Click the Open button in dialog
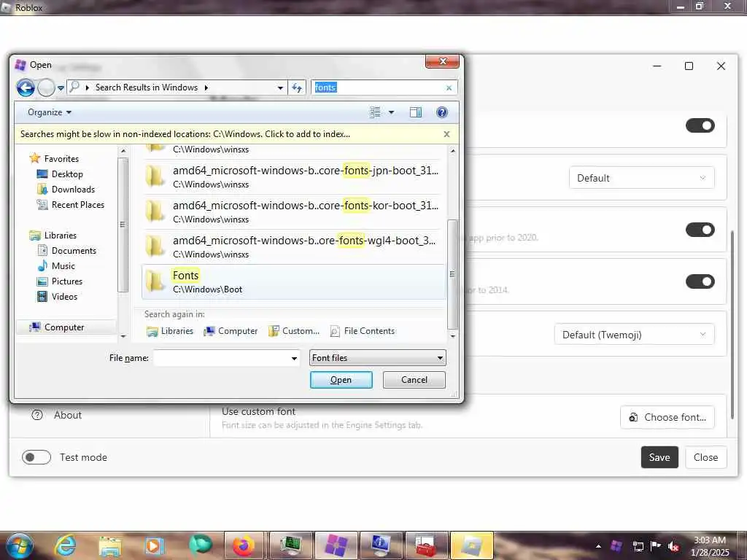 click(x=341, y=379)
